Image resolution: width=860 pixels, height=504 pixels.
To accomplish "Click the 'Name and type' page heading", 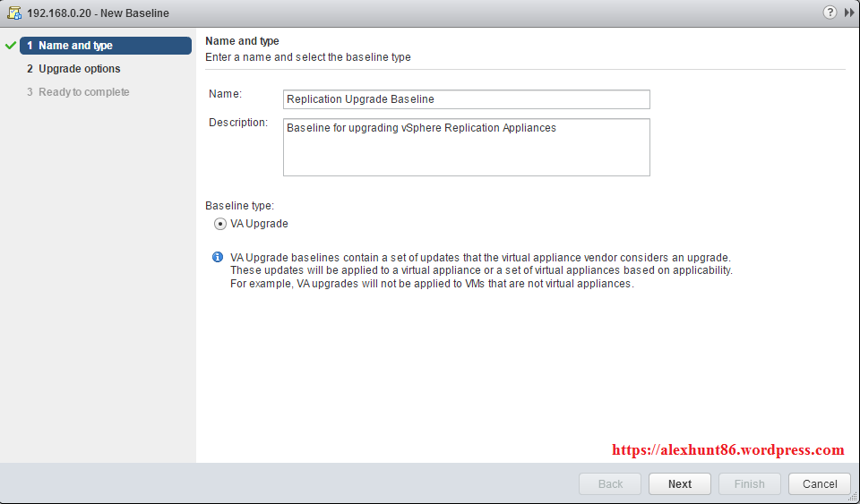I will point(242,41).
